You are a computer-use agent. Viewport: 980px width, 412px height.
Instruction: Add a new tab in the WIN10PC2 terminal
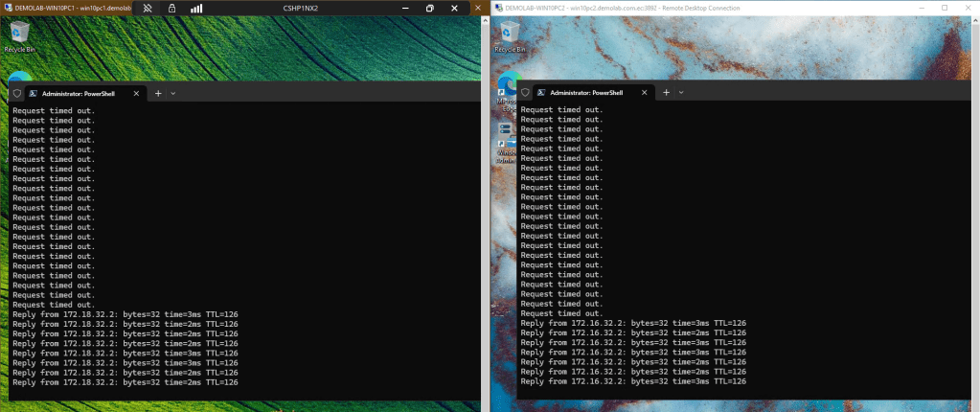(667, 93)
